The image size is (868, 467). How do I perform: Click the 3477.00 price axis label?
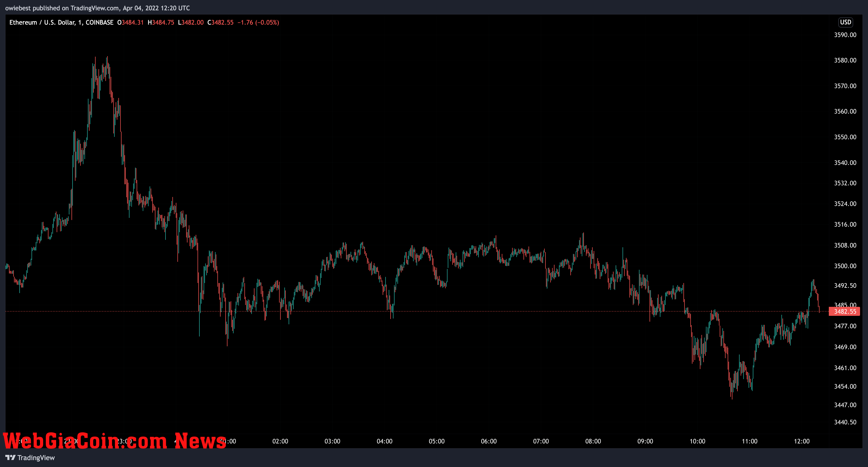[845, 326]
